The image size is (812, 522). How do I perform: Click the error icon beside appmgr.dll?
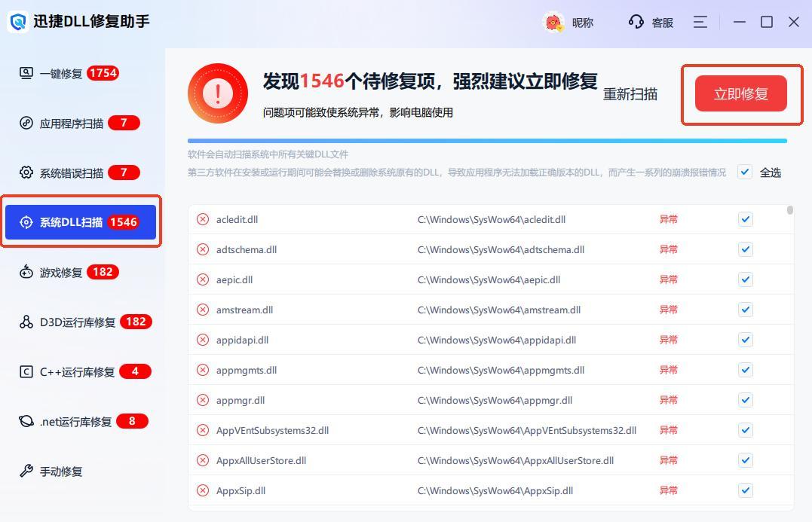pyautogui.click(x=203, y=400)
